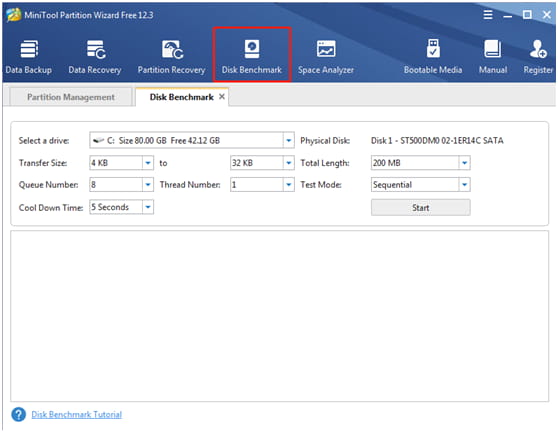The height and width of the screenshot is (432, 558).
Task: Click the Start benchmark button
Action: pyautogui.click(x=421, y=207)
